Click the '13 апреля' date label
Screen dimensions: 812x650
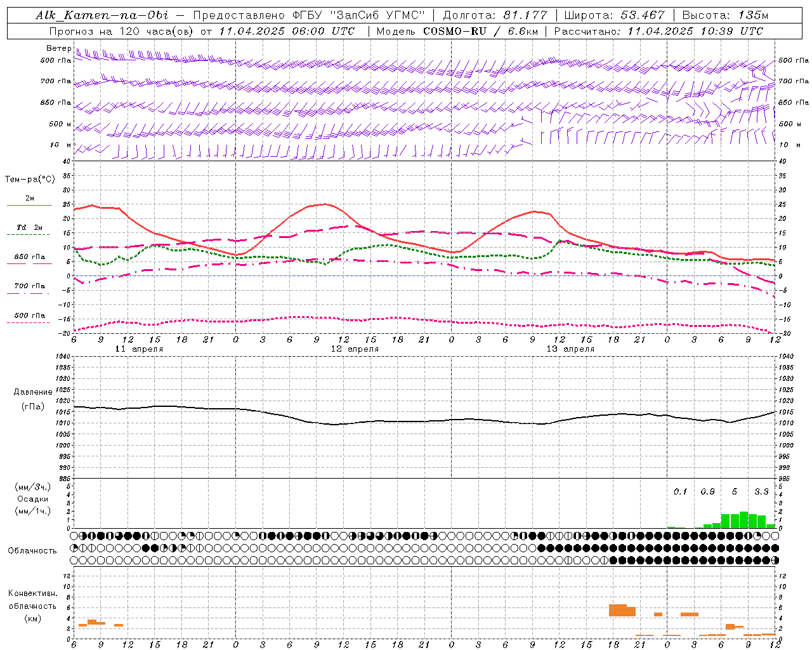[570, 349]
